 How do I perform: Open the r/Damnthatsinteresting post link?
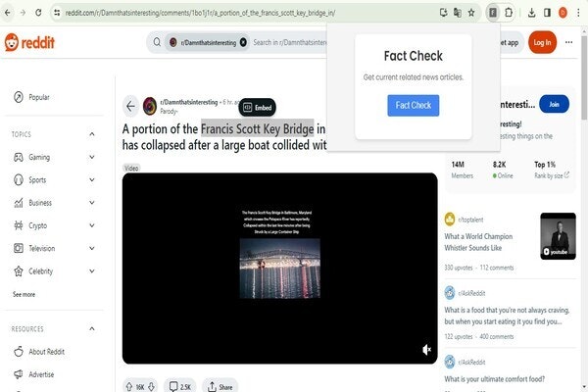point(188,102)
